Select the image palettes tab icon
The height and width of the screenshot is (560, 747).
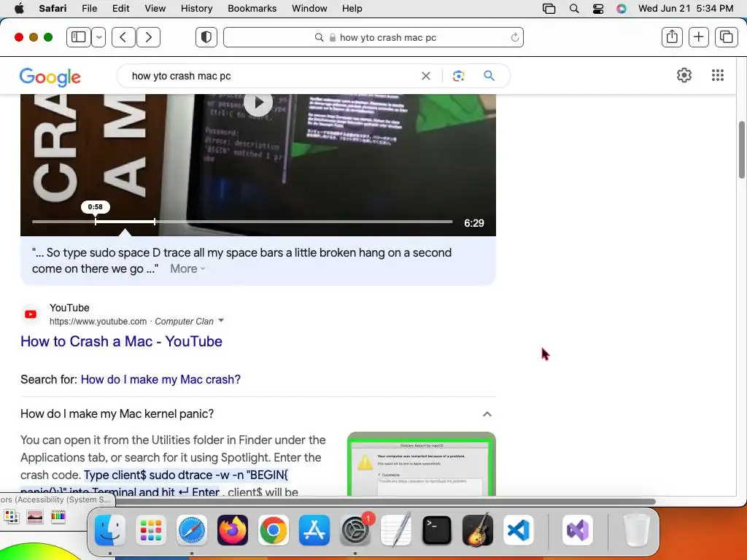coord(35,517)
